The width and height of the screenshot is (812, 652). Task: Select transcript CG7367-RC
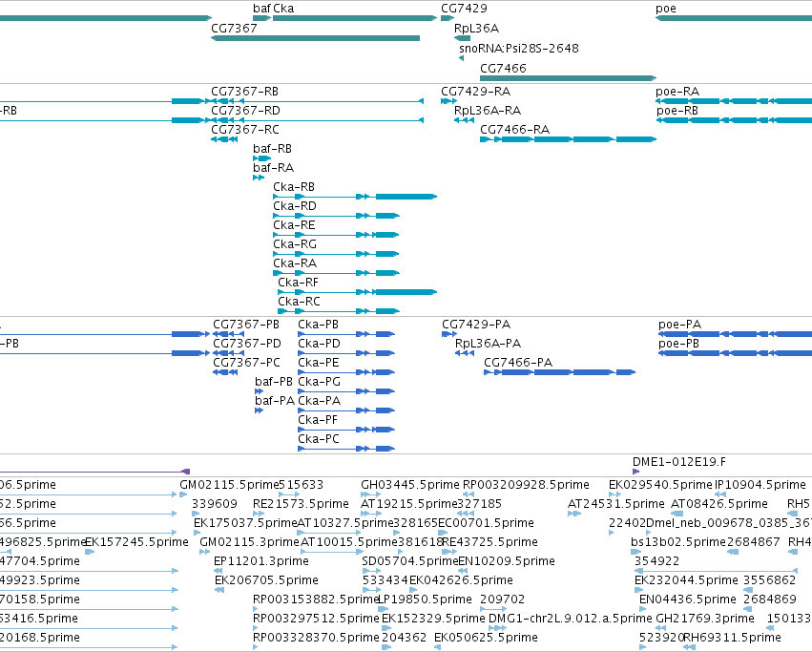point(224,139)
